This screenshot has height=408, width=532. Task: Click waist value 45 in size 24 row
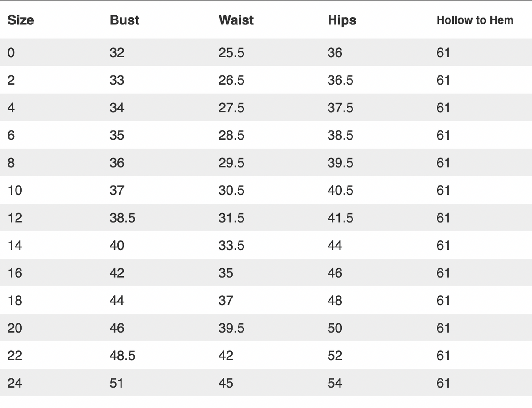(x=226, y=383)
